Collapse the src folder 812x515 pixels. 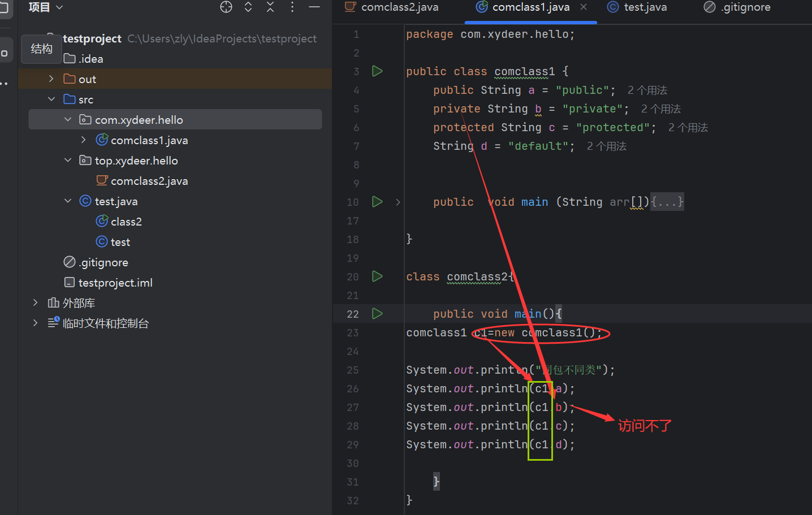(x=51, y=99)
